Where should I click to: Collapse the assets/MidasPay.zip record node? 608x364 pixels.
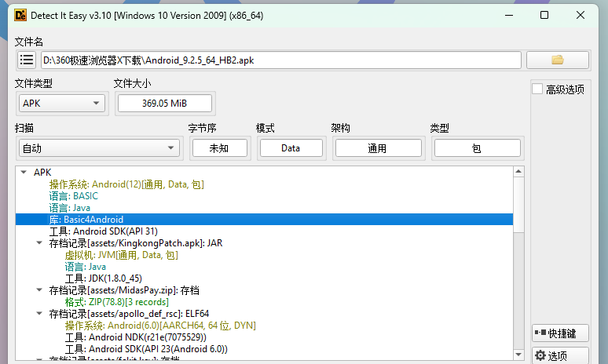[39, 289]
